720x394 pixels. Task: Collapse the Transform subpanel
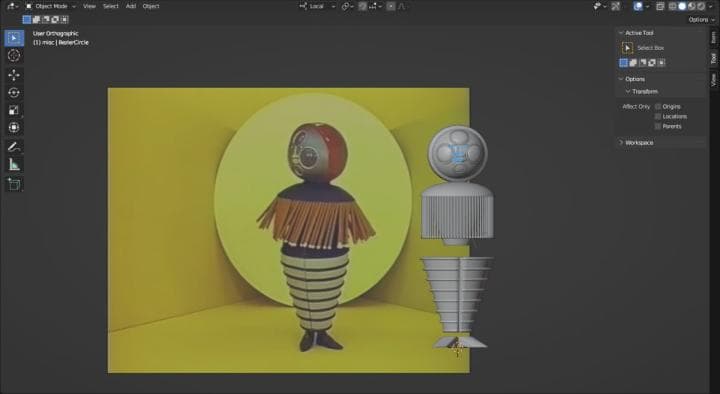pyautogui.click(x=642, y=92)
